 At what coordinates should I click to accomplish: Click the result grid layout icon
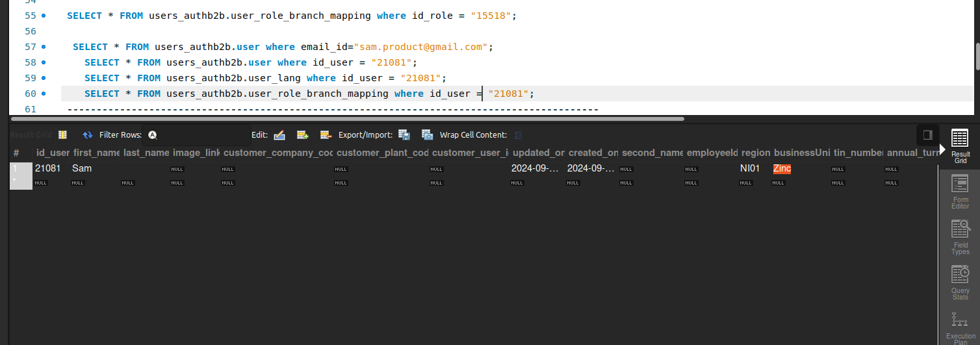tap(62, 135)
